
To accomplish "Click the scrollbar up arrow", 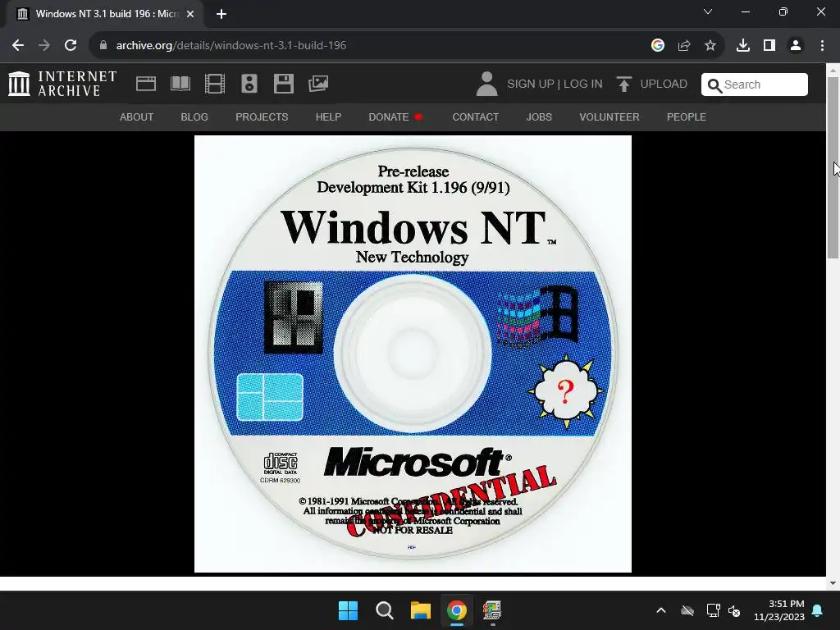I will (x=833, y=71).
